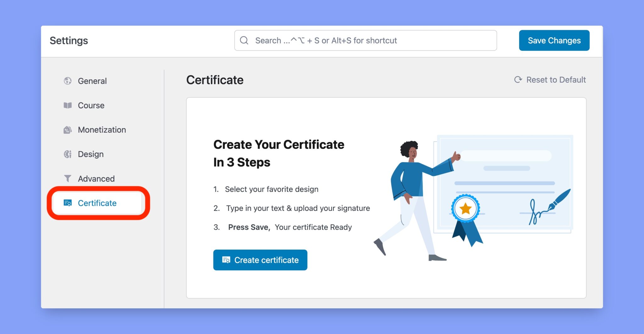The width and height of the screenshot is (644, 334).
Task: Navigate to Advanced settings
Action: click(x=96, y=178)
